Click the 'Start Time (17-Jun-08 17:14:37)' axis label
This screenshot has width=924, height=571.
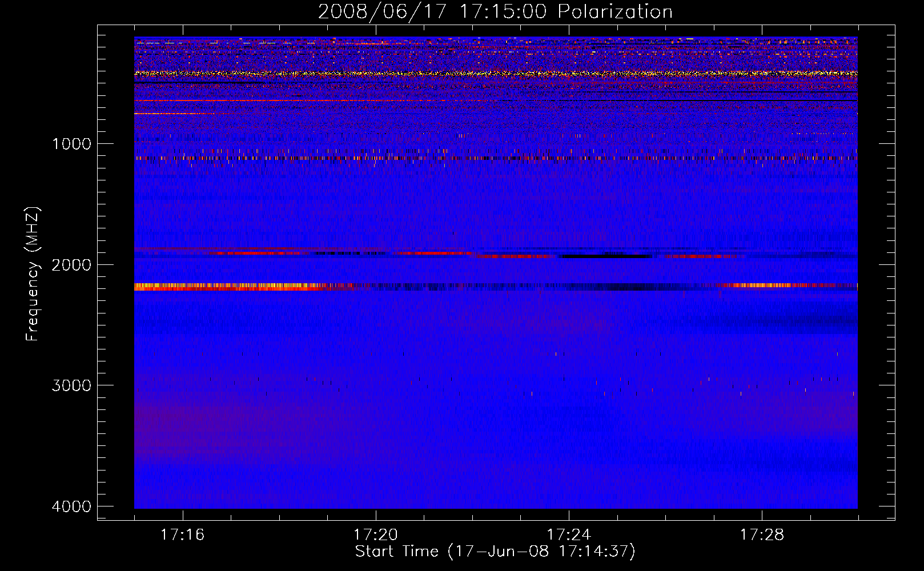tap(495, 552)
